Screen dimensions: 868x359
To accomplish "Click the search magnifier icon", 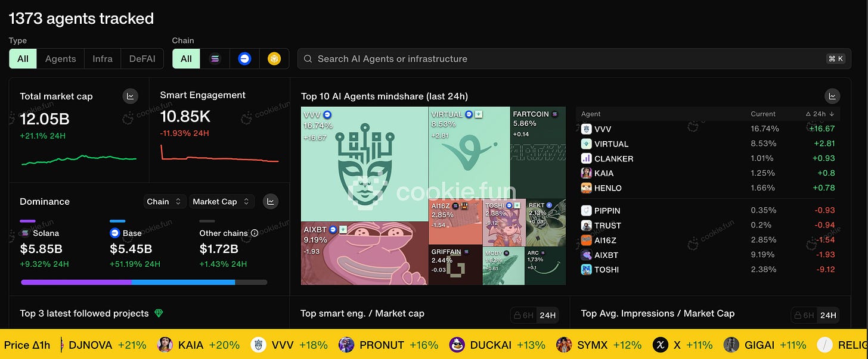I will click(308, 59).
